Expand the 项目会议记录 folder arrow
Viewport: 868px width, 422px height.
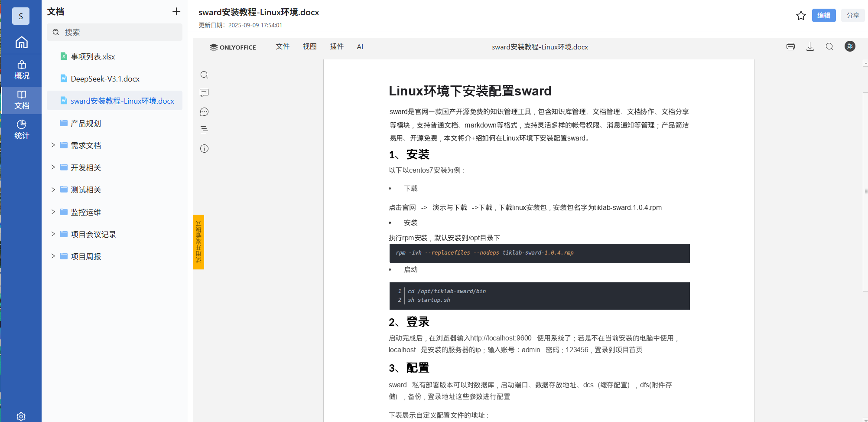pos(53,234)
